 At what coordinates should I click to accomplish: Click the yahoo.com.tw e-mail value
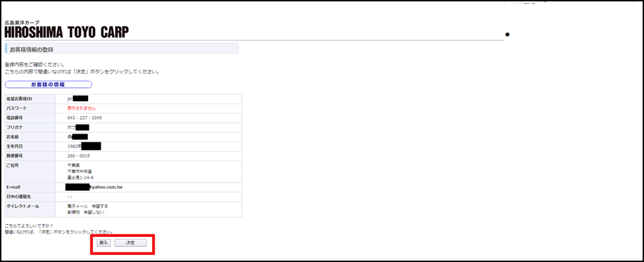(x=105, y=187)
